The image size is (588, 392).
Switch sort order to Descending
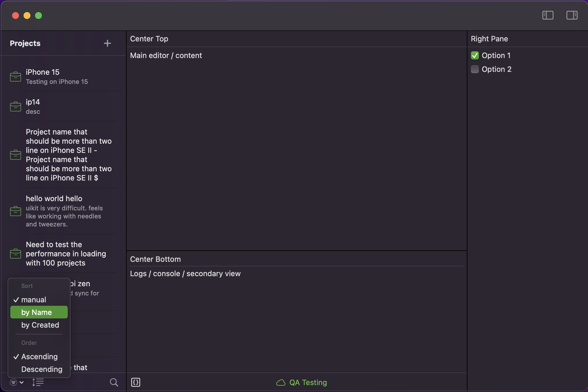[42, 369]
